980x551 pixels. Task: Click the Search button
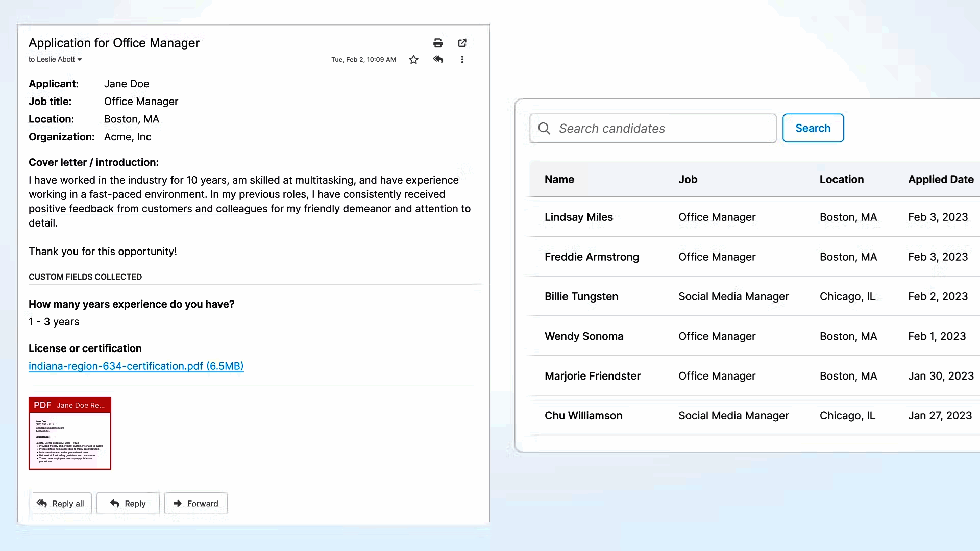tap(813, 128)
